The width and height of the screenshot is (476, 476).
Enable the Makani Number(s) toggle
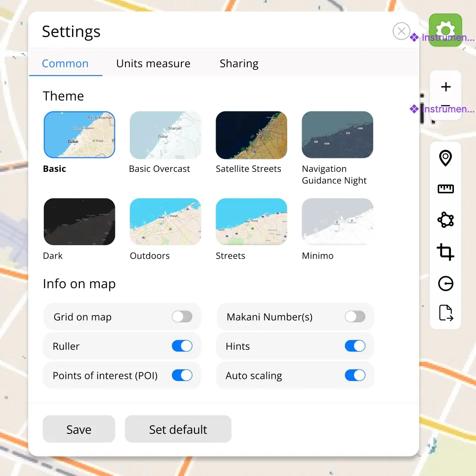355,317
